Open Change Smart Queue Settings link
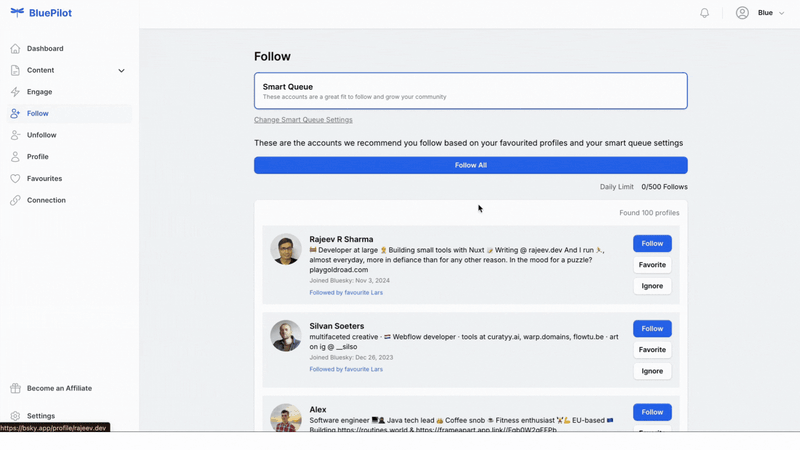The height and width of the screenshot is (450, 800). point(303,120)
